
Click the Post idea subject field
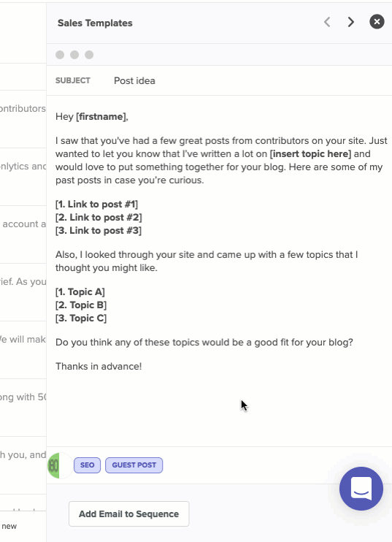coord(135,80)
